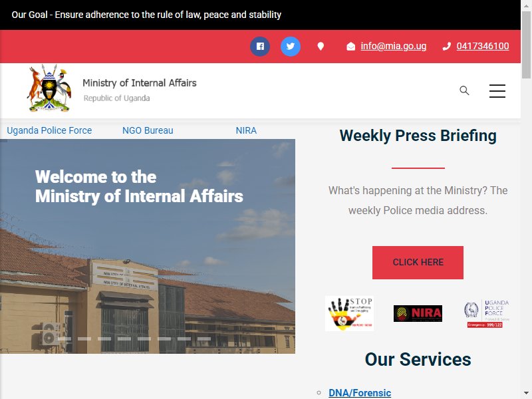Open site search magnifier icon
The height and width of the screenshot is (399, 532).
coord(464,90)
